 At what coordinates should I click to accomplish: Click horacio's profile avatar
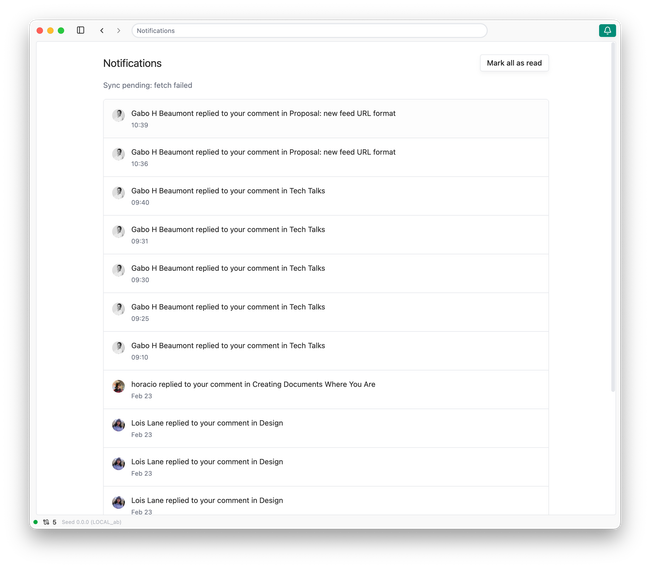[x=118, y=386]
